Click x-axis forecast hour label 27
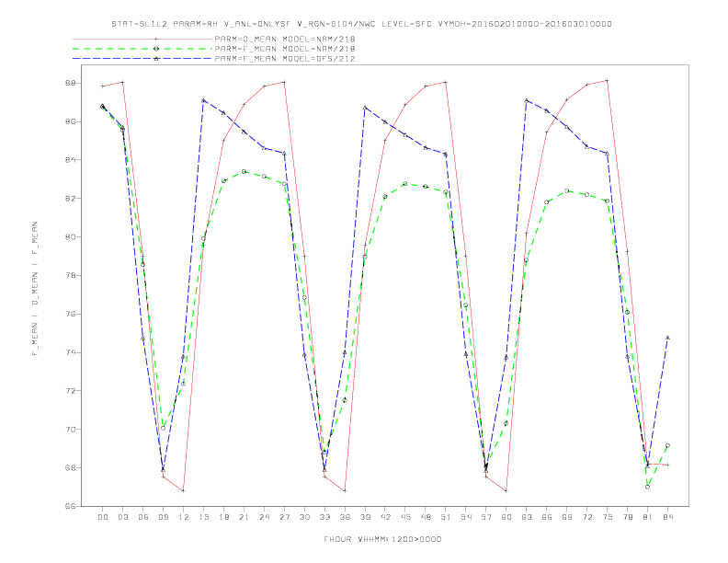Viewport: 728px width, 563px height. (x=284, y=517)
